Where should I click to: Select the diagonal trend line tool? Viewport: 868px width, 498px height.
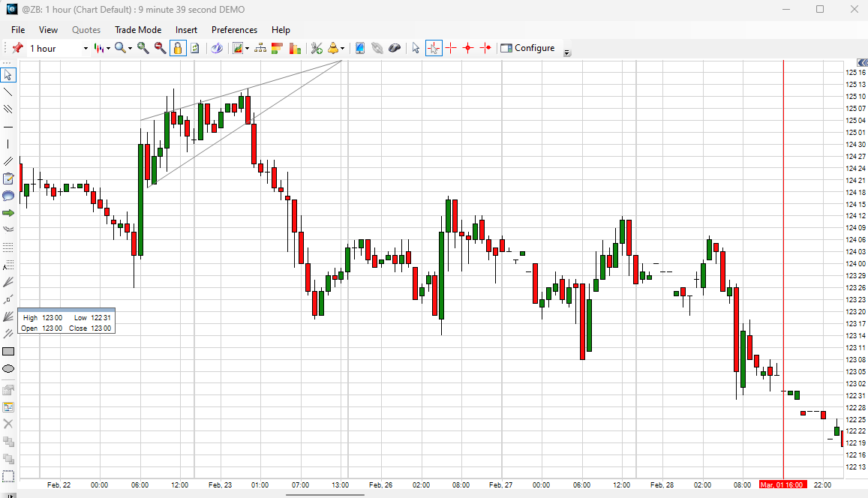click(x=8, y=91)
